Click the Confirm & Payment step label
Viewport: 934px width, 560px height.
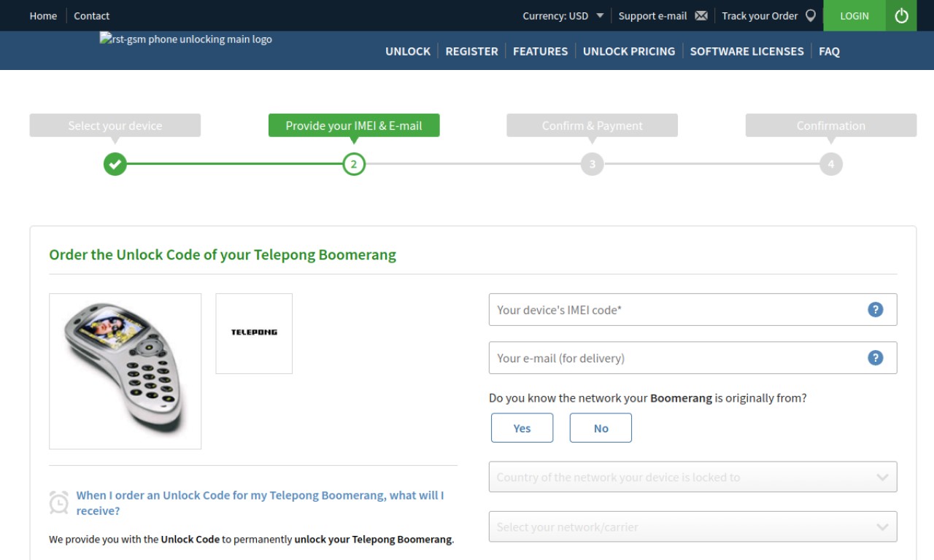tap(593, 125)
